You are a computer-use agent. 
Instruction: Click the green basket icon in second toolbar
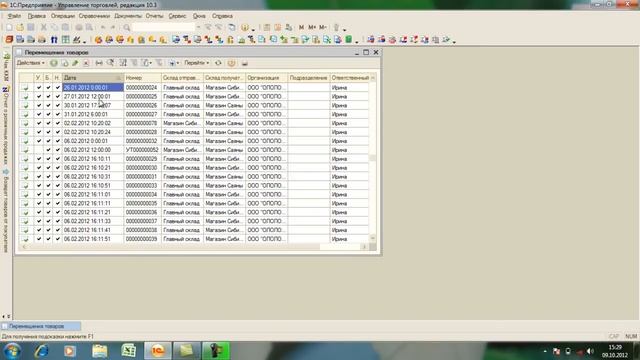coord(349,40)
